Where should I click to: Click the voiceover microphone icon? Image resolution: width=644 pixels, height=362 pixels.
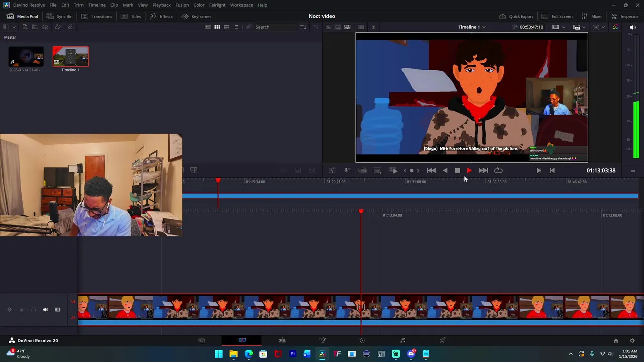(347, 170)
